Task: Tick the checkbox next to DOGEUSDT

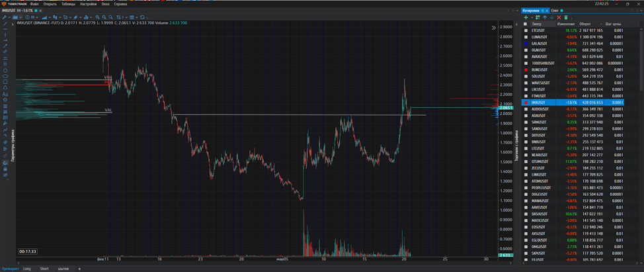Action: pos(525,195)
